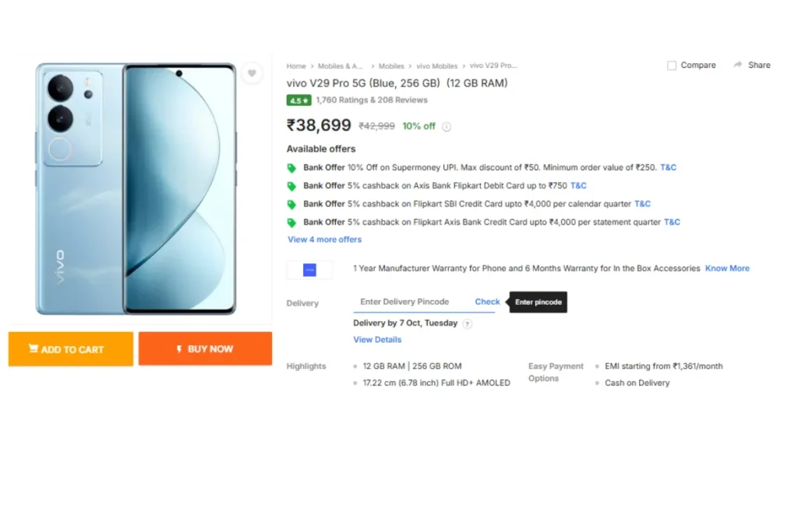Screen dimensions: 798x532
Task: Click the vivo brand logo thumbnail
Action: pyautogui.click(x=309, y=270)
